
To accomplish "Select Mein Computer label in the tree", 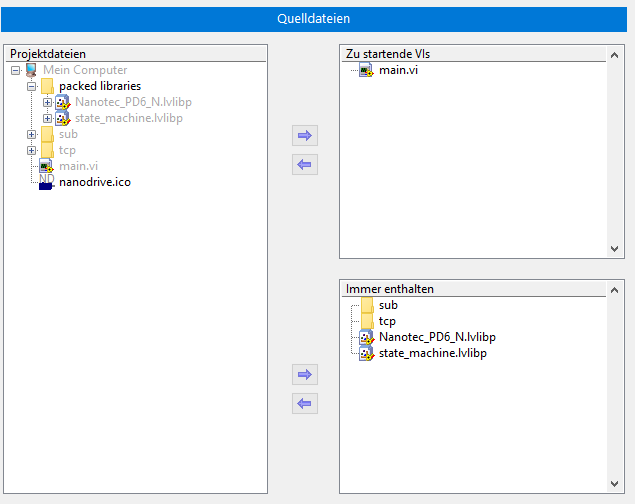I will point(85,70).
